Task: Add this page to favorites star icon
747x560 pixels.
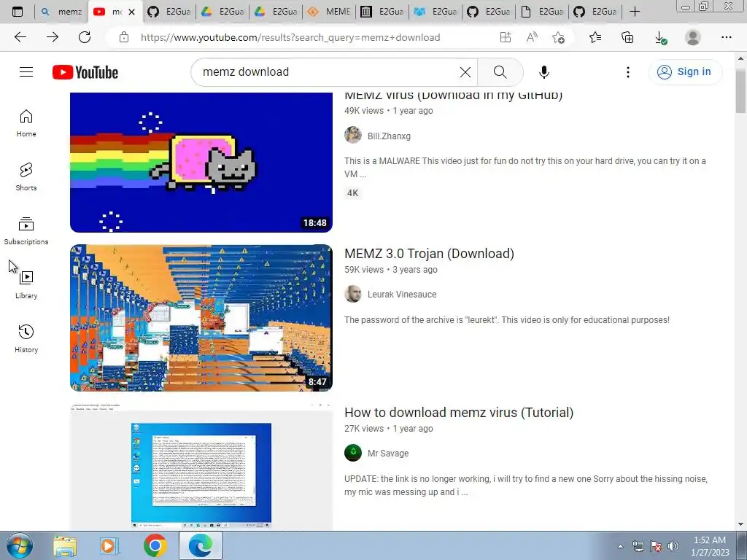Action: click(558, 37)
